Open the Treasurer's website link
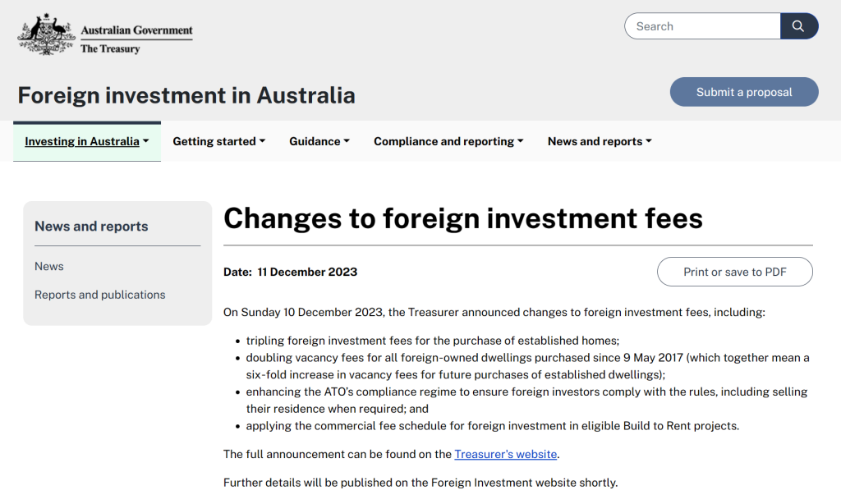Screen dimensions: 841x504 [x=506, y=454]
